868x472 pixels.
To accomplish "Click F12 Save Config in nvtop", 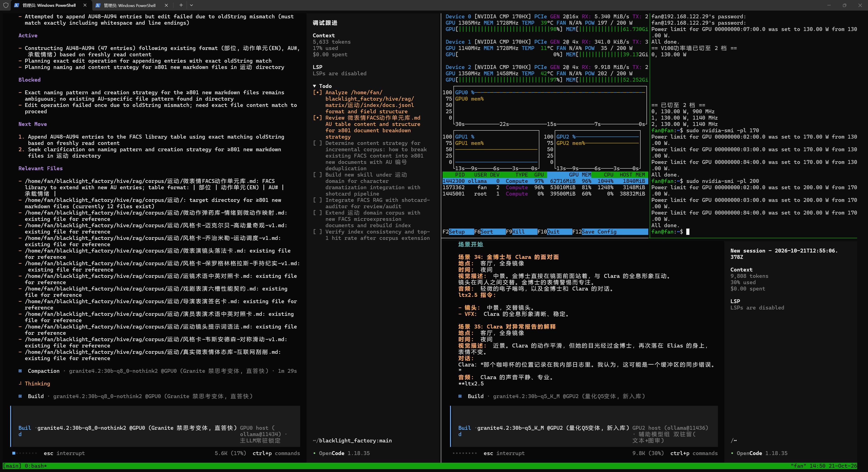I will 610,232.
